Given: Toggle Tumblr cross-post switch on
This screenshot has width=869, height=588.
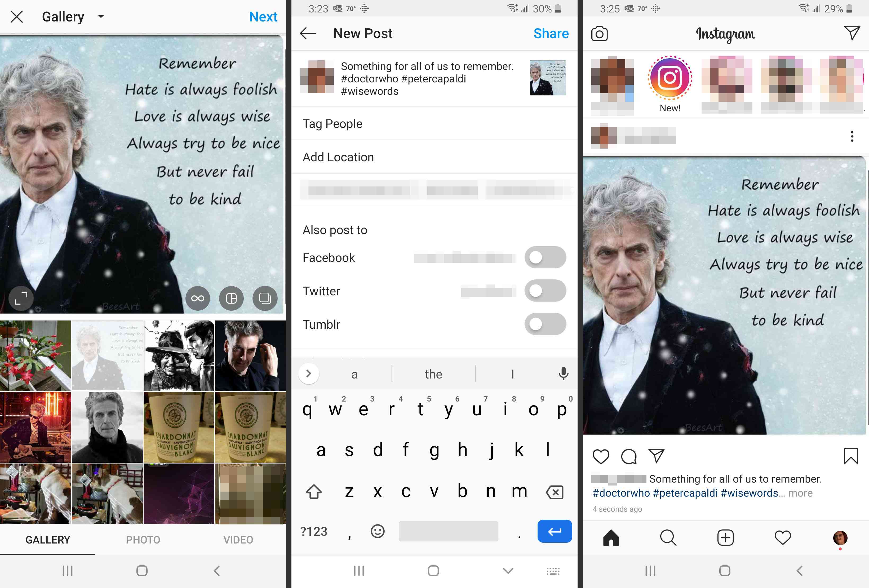Looking at the screenshot, I should pos(546,323).
